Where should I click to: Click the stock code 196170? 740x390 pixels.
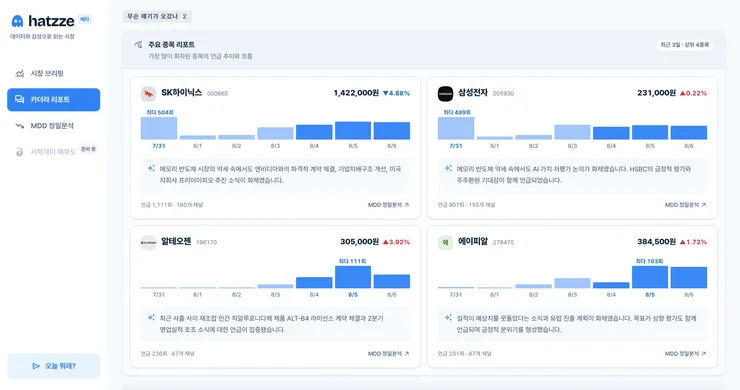[206, 243]
